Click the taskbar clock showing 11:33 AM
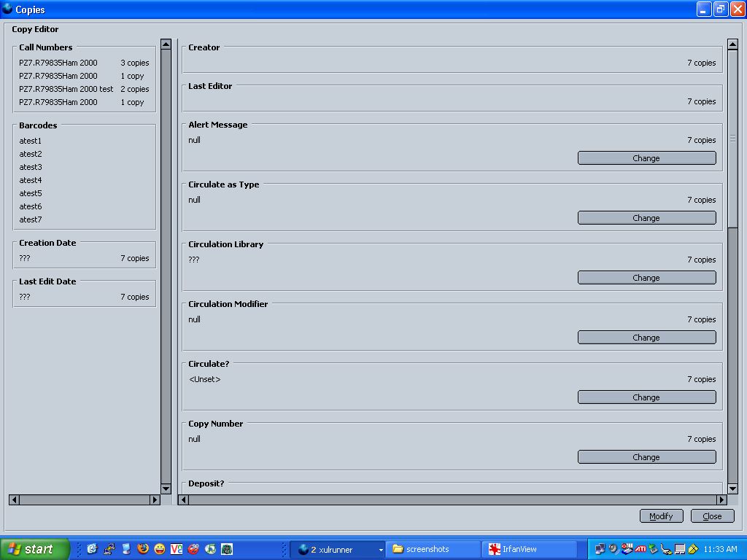 click(720, 549)
